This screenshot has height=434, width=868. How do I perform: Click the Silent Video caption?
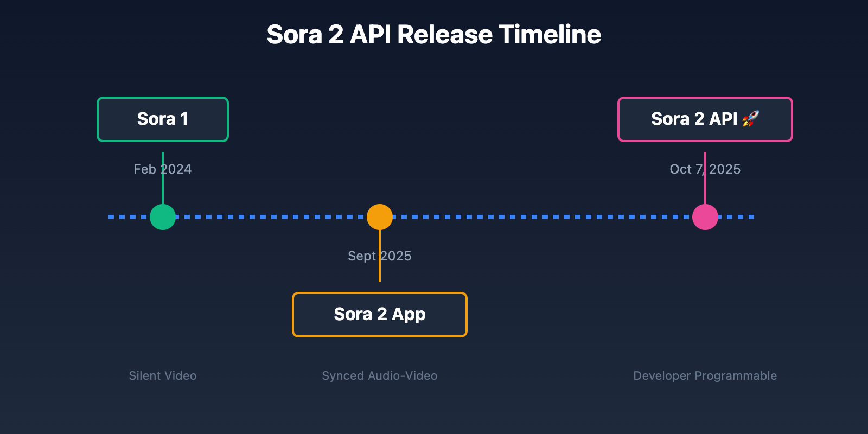[163, 375]
